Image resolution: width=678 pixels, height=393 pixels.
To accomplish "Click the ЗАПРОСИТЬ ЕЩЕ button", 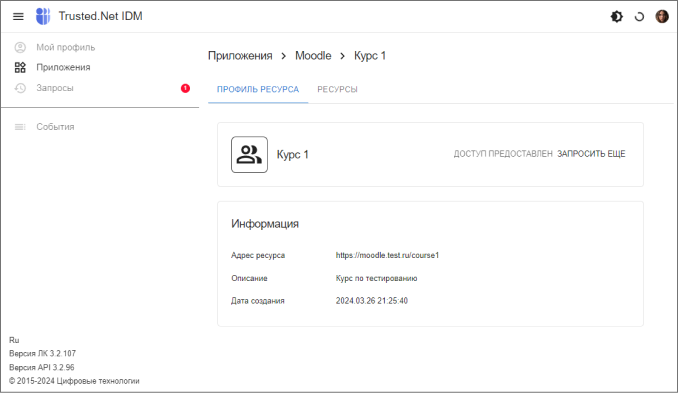I will pyautogui.click(x=591, y=154).
